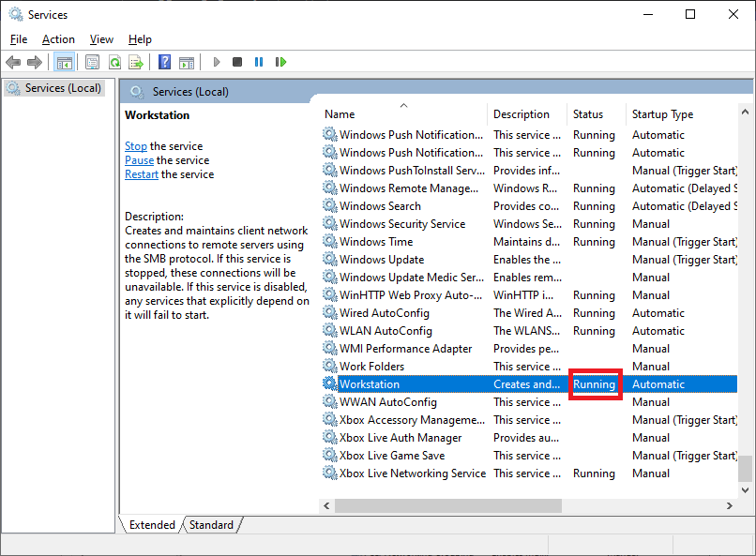Viewport: 756px width, 556px height.
Task: Sort list by Status column header
Action: point(588,114)
